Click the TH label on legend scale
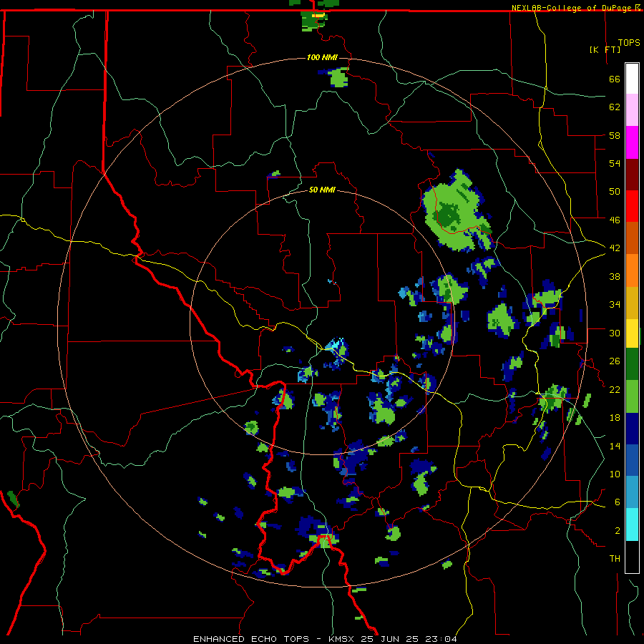The height and width of the screenshot is (644, 644). pos(615,559)
